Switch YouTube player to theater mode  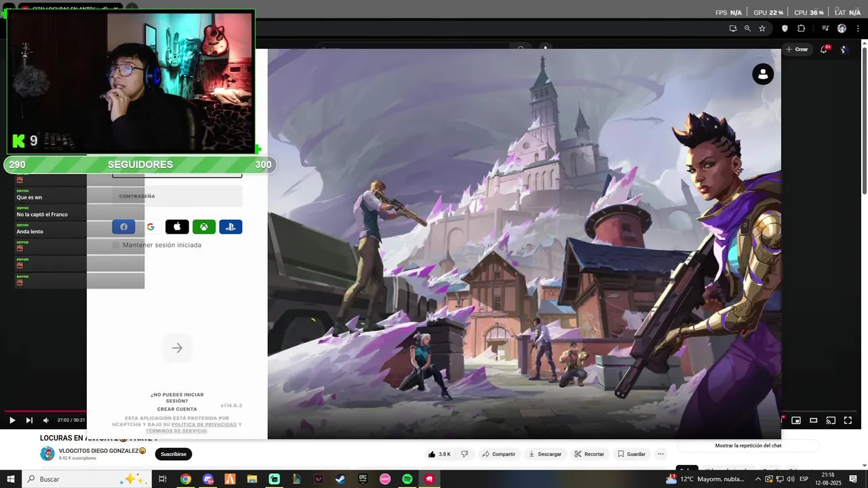tap(814, 420)
